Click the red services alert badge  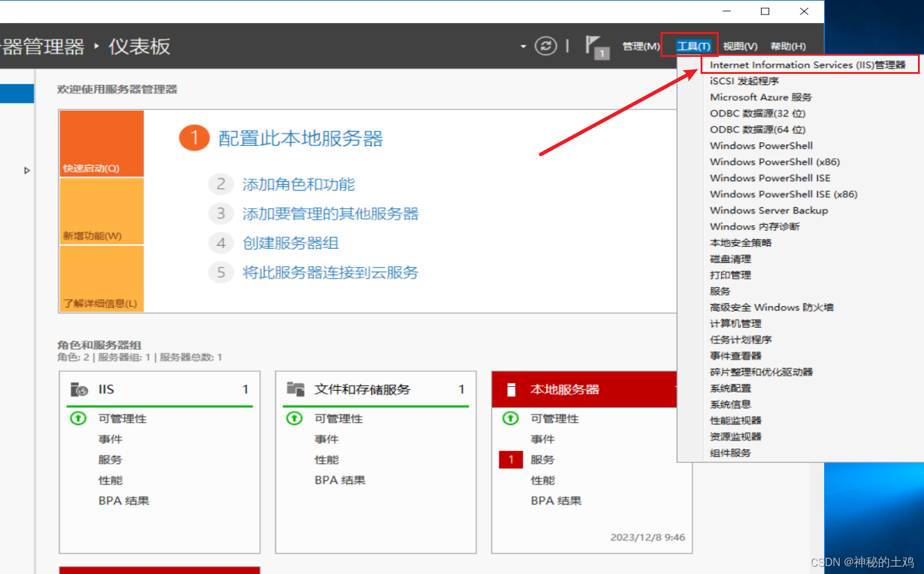[x=510, y=459]
